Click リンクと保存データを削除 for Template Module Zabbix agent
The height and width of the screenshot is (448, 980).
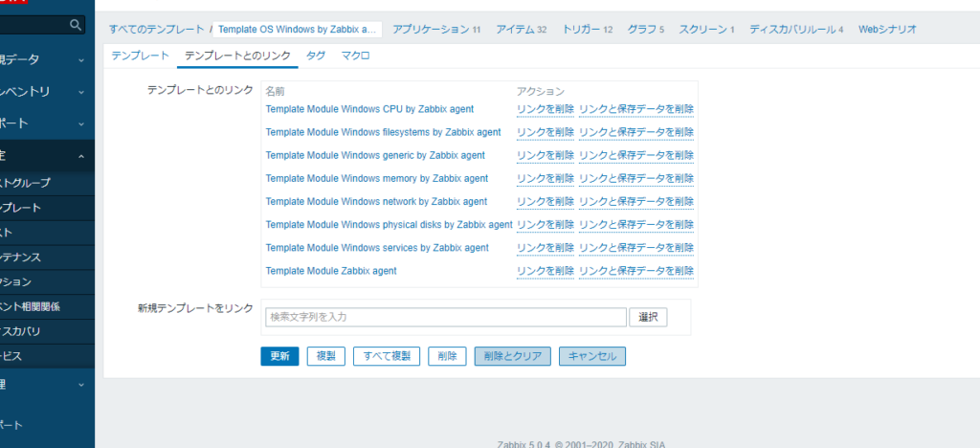(635, 271)
